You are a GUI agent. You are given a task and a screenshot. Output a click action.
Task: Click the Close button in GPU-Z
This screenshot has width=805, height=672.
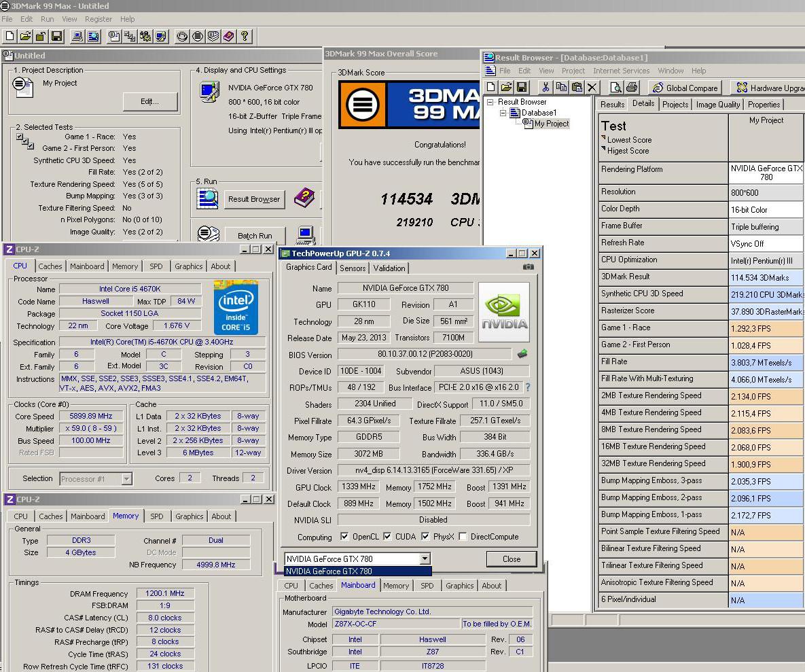tap(512, 559)
